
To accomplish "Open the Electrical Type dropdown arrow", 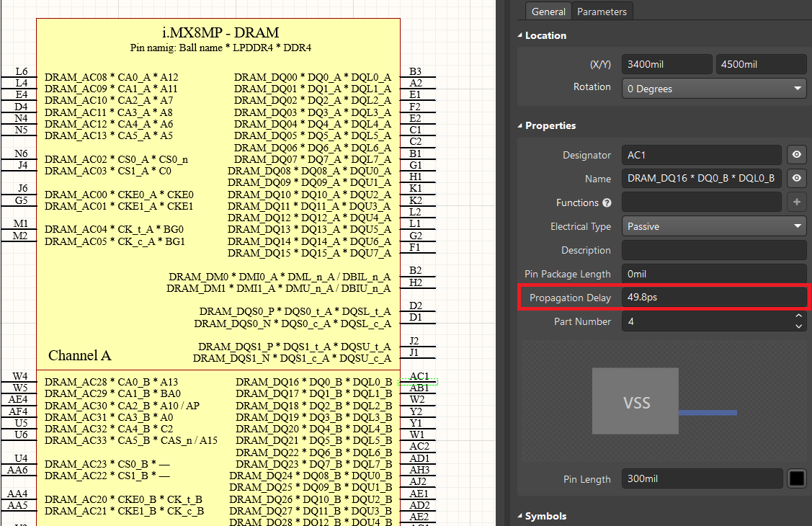I will coord(798,226).
